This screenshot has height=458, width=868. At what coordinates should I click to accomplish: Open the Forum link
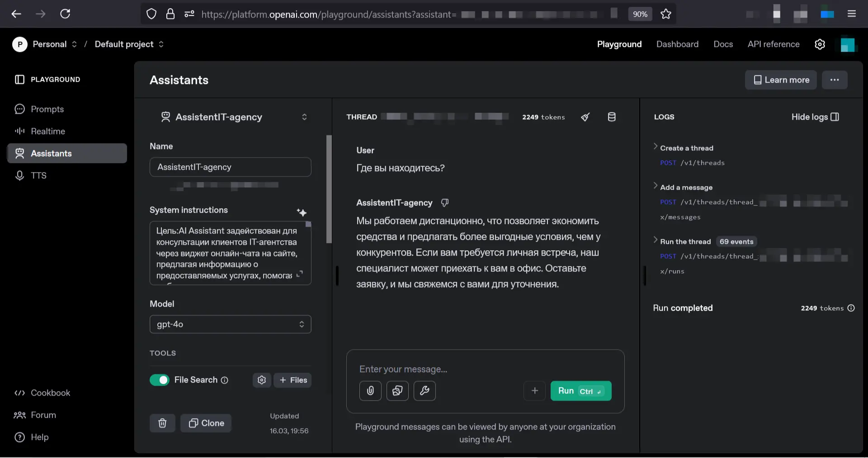pos(35,415)
